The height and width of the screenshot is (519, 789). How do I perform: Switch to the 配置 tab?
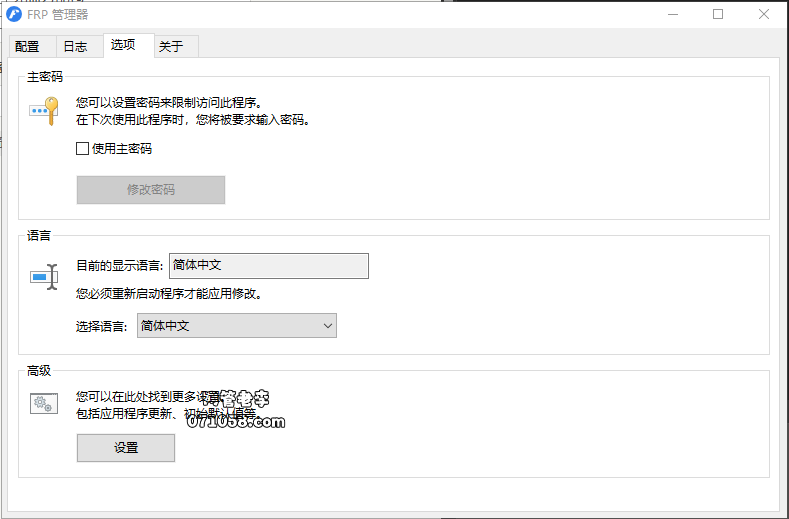[28, 47]
